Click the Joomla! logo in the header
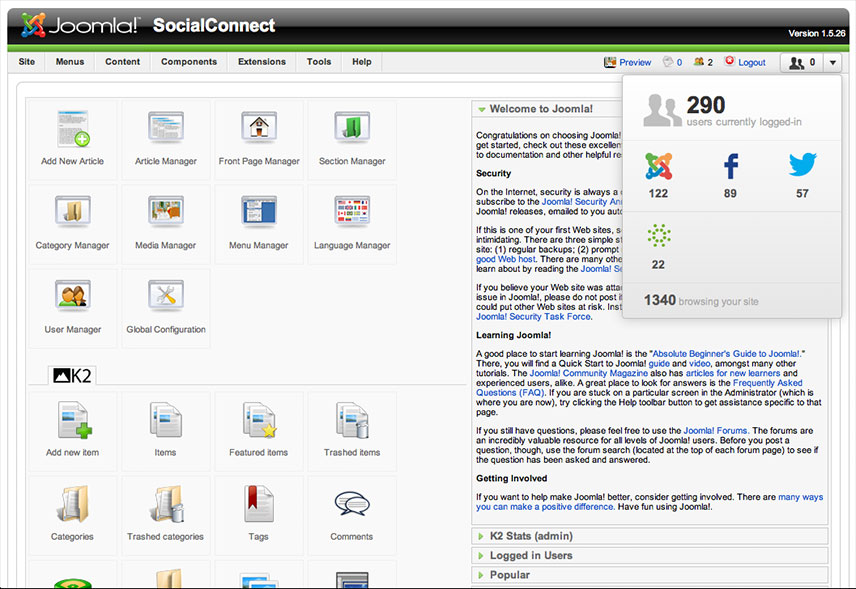Image resolution: width=856 pixels, height=589 pixels. [80, 25]
